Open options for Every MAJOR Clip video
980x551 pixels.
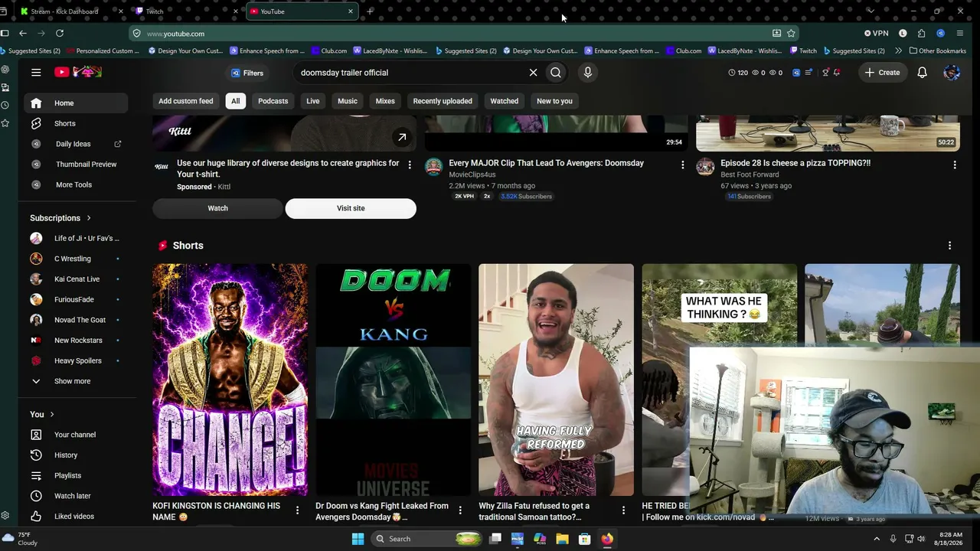pos(683,165)
